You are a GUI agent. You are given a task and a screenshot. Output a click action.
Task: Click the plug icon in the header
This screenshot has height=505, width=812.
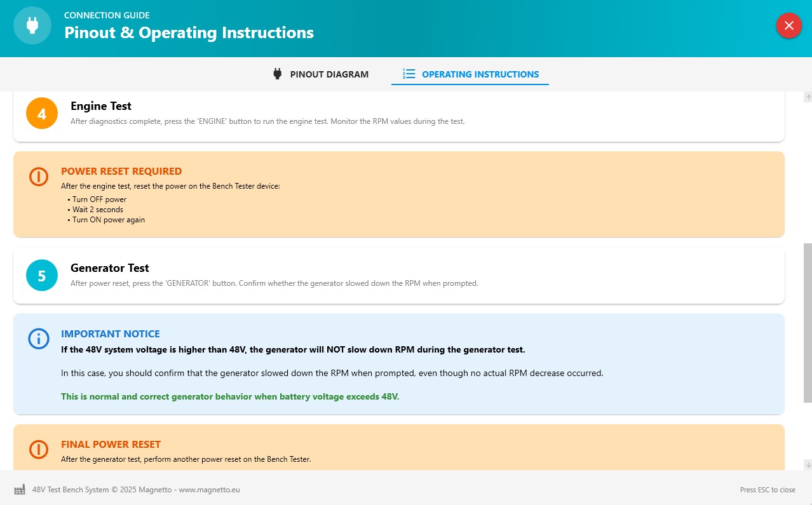(x=32, y=25)
